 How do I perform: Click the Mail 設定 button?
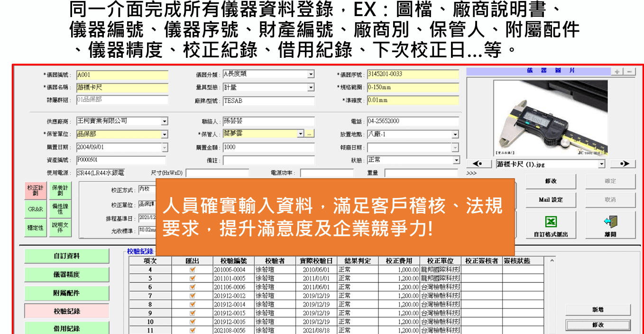pos(551,200)
